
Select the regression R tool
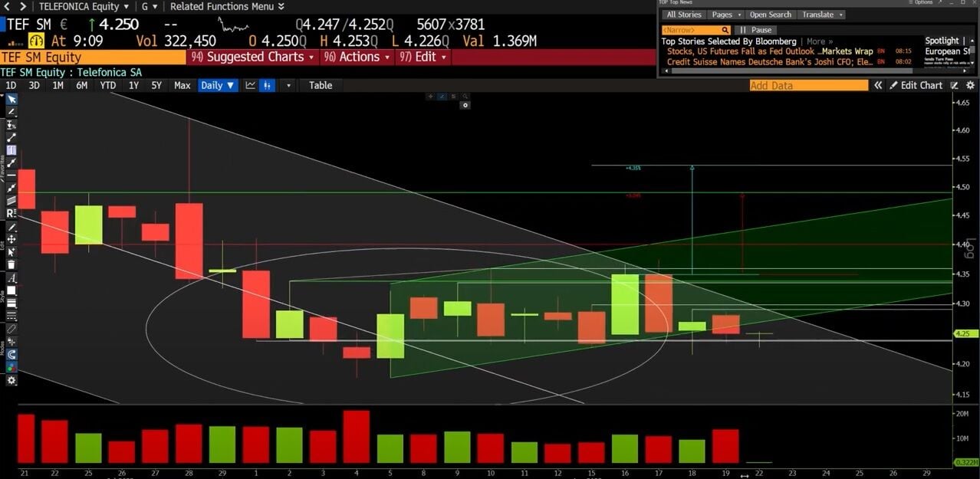click(x=12, y=212)
